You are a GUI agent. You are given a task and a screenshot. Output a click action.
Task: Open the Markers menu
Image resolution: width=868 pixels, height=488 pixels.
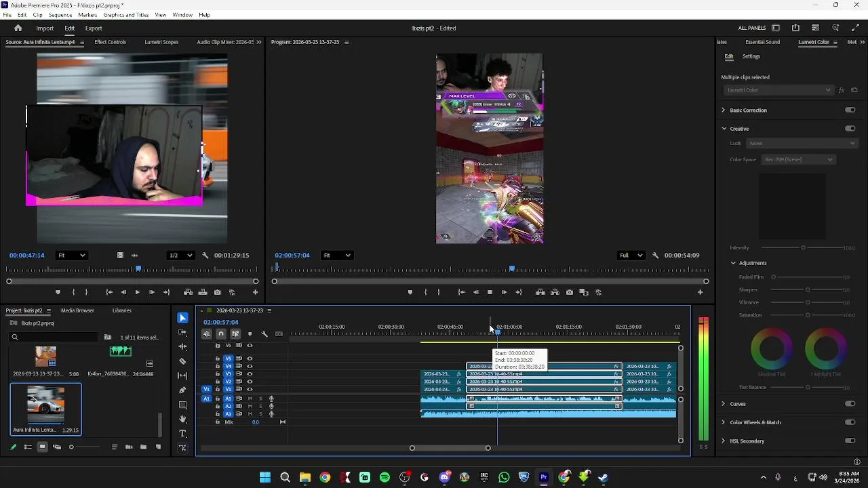pyautogui.click(x=87, y=15)
